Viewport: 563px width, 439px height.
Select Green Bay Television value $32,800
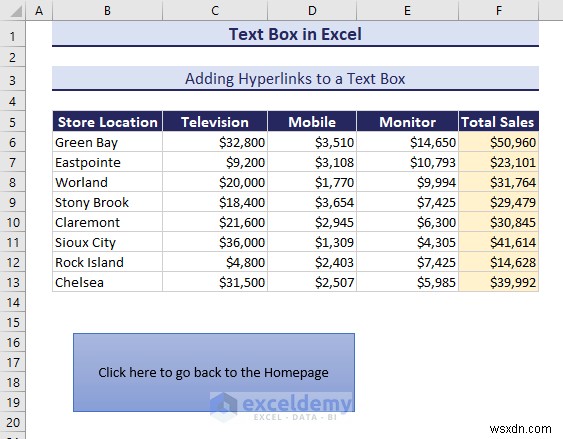pos(215,142)
